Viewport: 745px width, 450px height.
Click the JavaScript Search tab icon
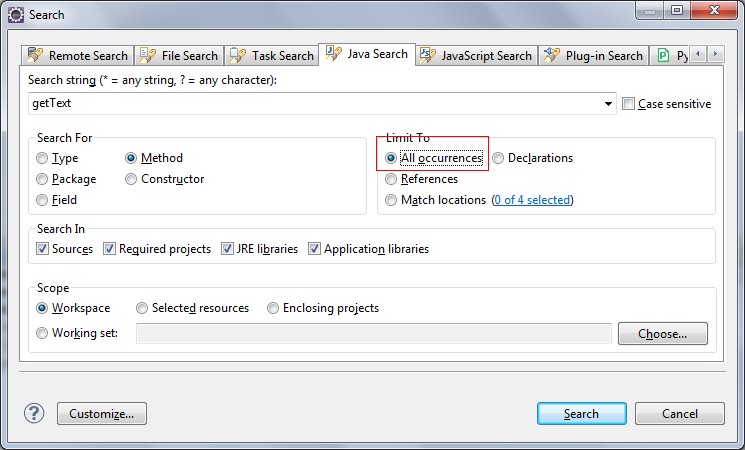pos(427,55)
